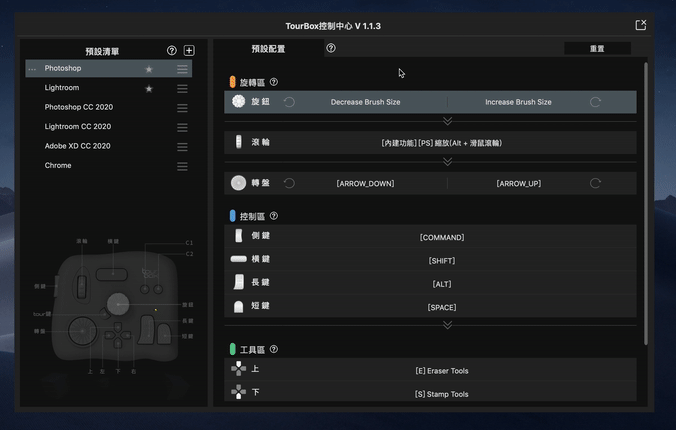This screenshot has height=430, width=676.
Task: Open hamburger menu for Adobe XD CC 2020
Action: (182, 147)
